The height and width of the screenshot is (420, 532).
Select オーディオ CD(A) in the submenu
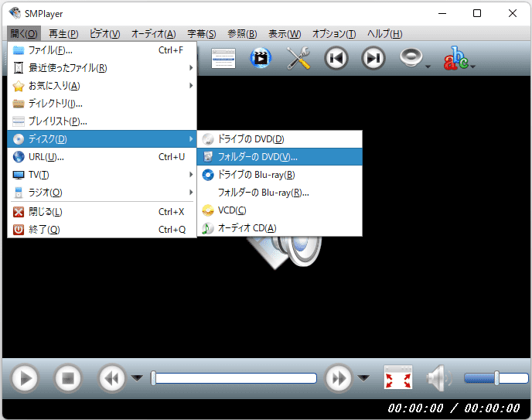[x=280, y=228]
